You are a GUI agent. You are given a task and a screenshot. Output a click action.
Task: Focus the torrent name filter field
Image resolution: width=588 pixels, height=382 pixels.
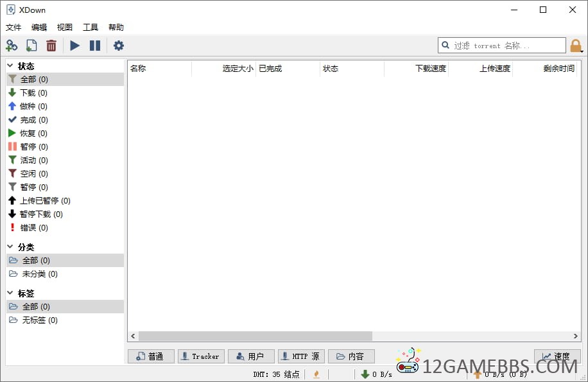pyautogui.click(x=502, y=46)
